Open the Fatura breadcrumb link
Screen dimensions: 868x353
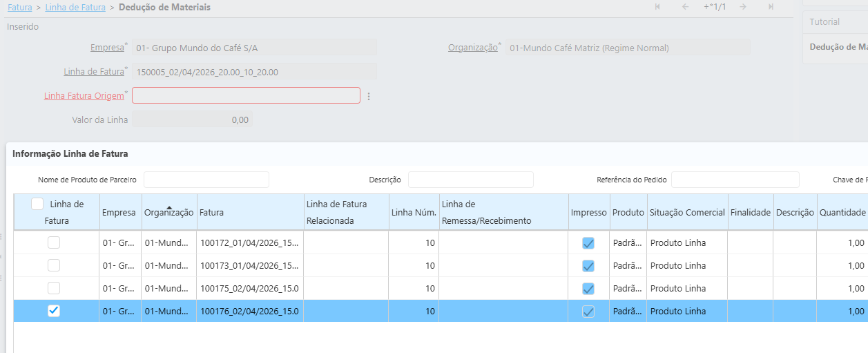coord(19,7)
